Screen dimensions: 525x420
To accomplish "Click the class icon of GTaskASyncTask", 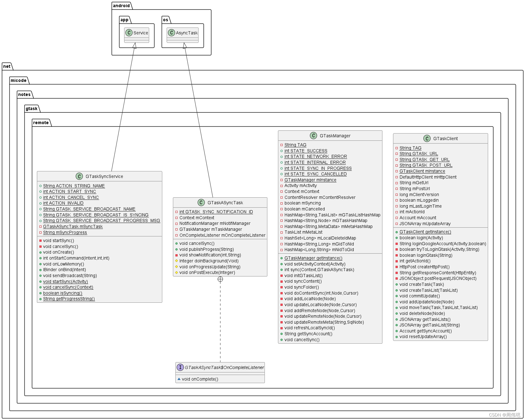I will click(201, 202).
